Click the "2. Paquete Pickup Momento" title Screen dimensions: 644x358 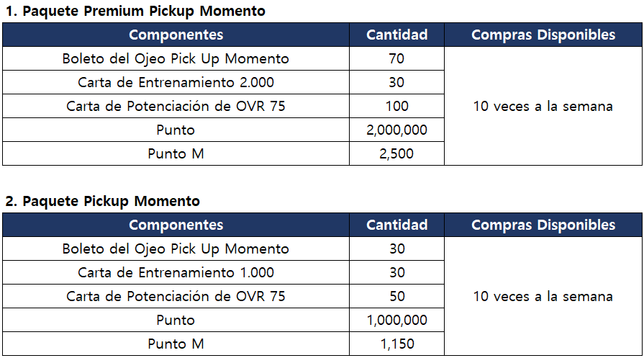[x=103, y=201]
